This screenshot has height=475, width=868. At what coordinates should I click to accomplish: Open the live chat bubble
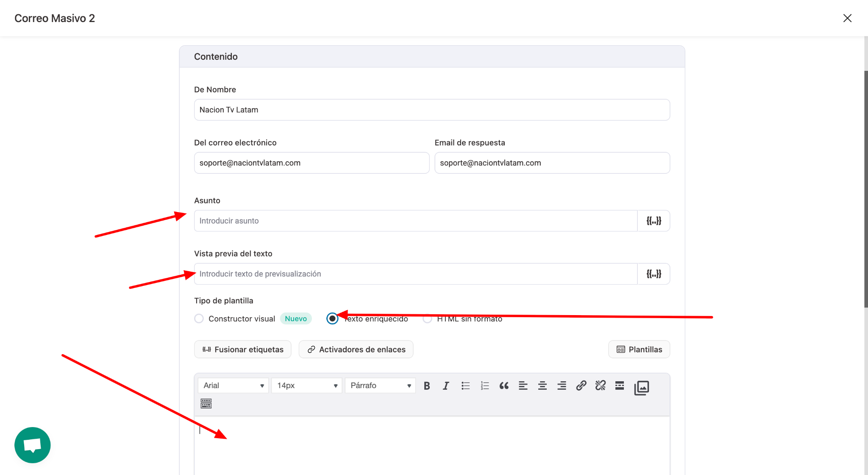pyautogui.click(x=33, y=445)
